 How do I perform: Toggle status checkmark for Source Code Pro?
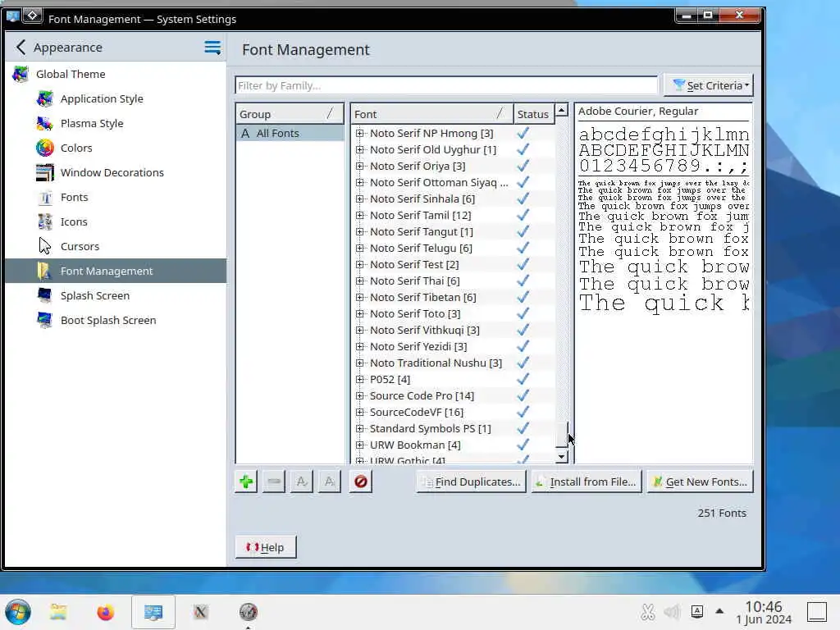(523, 396)
